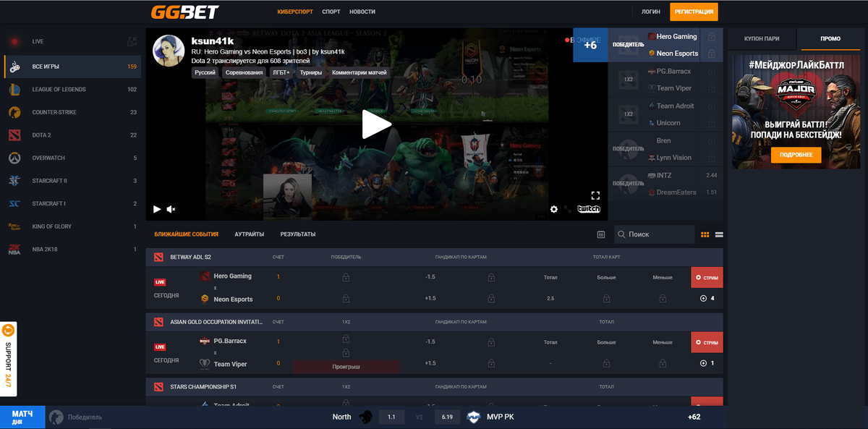The width and height of the screenshot is (868, 429).
Task: Click the +6 stream overlay badge
Action: [590, 45]
